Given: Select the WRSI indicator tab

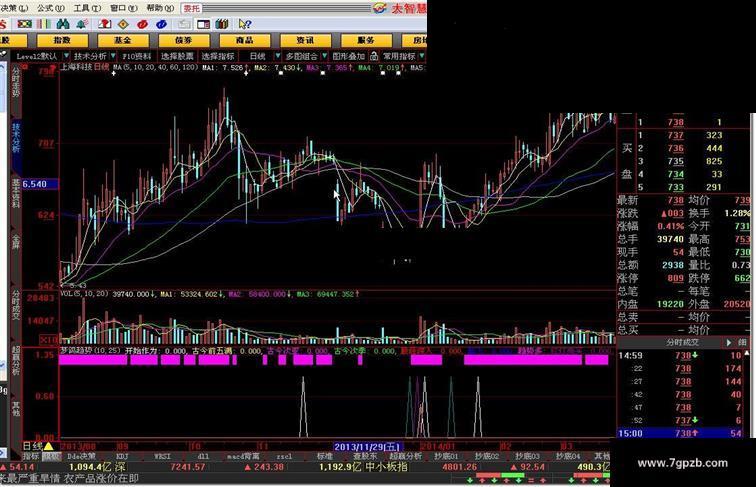Looking at the screenshot, I should 162,456.
